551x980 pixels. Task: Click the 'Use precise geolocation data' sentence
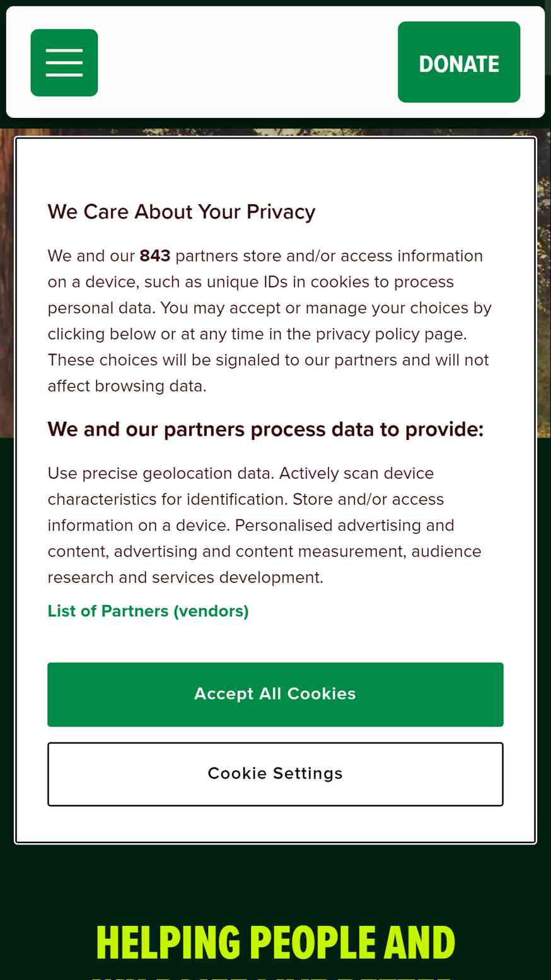161,473
